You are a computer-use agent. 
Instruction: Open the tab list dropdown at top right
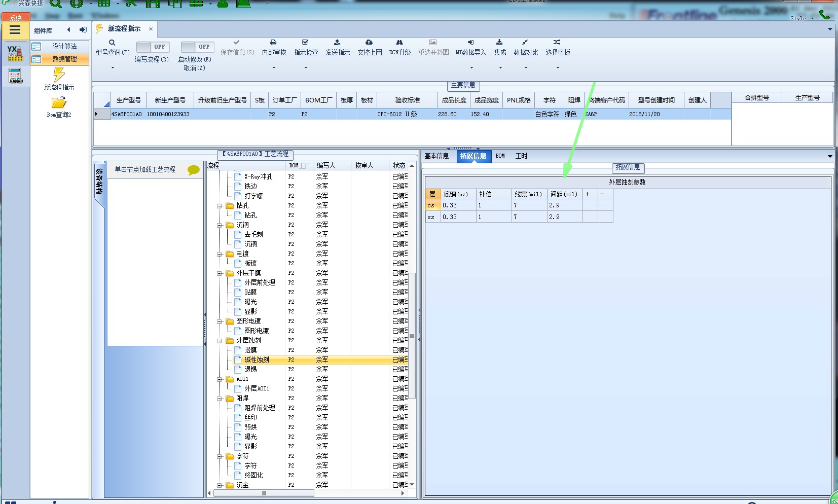(830, 29)
